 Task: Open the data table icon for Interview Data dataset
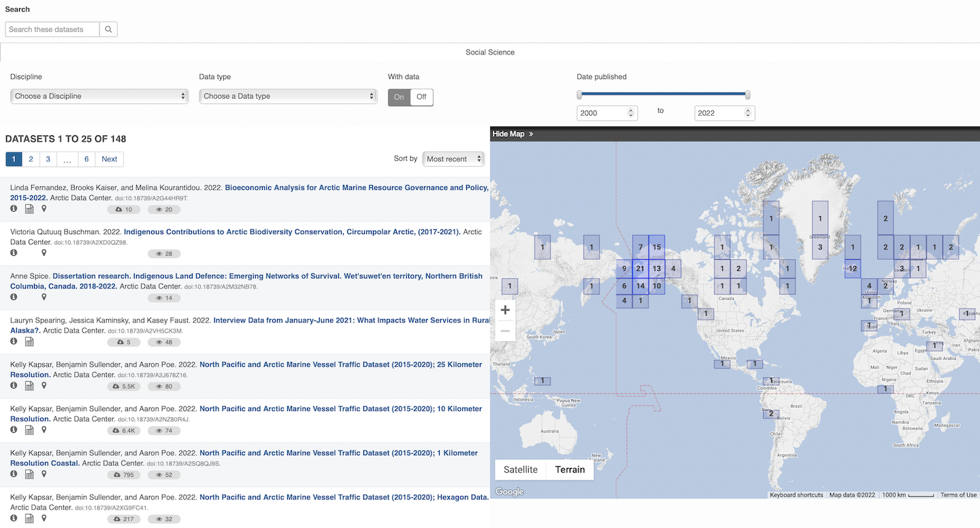coord(29,341)
